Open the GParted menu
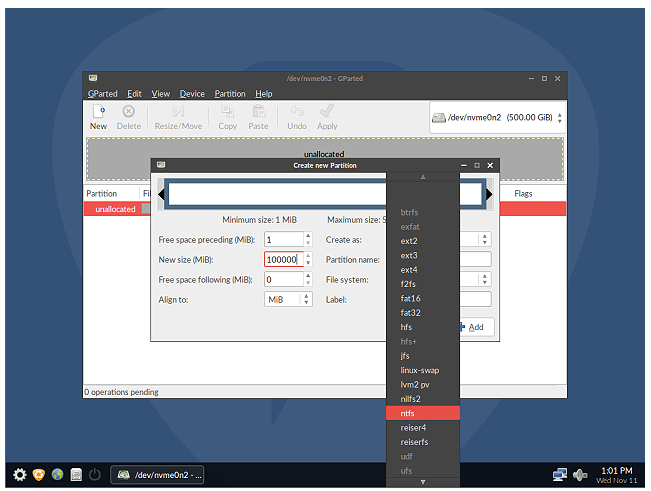Screen dimensions: 651x491 [103, 94]
